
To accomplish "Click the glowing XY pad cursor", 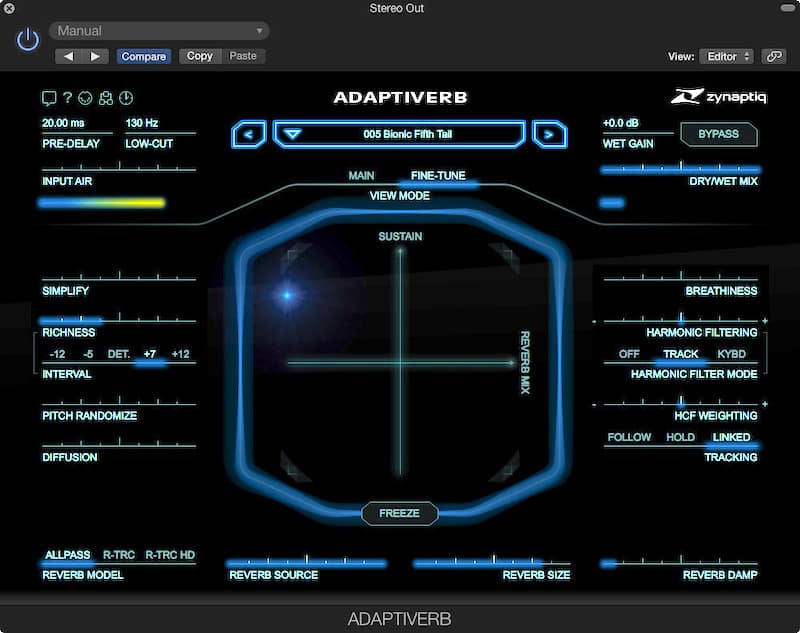I will (287, 295).
